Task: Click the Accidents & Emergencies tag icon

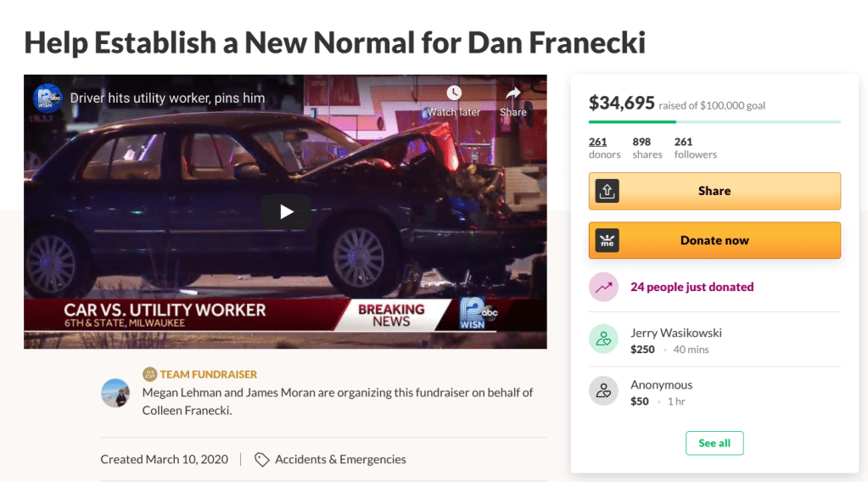Action: [x=262, y=459]
